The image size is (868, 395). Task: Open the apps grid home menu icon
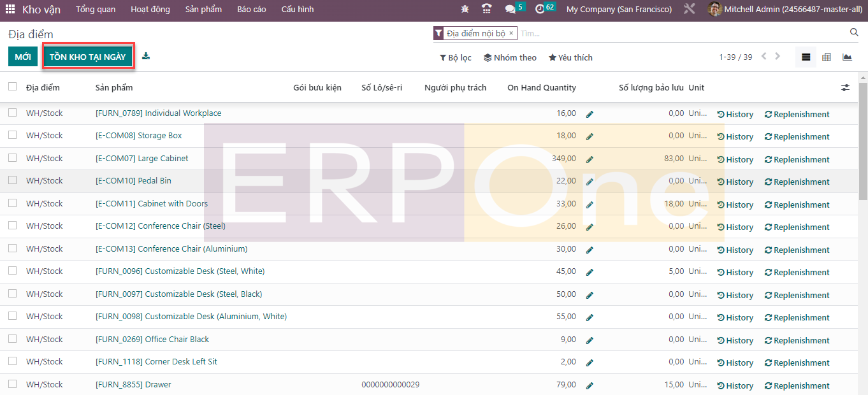pyautogui.click(x=10, y=10)
